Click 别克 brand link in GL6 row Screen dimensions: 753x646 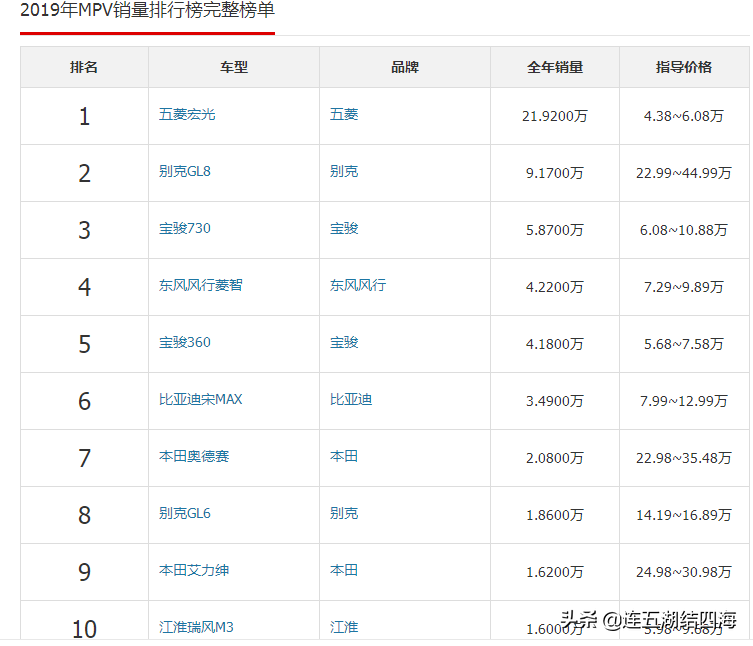click(x=344, y=513)
